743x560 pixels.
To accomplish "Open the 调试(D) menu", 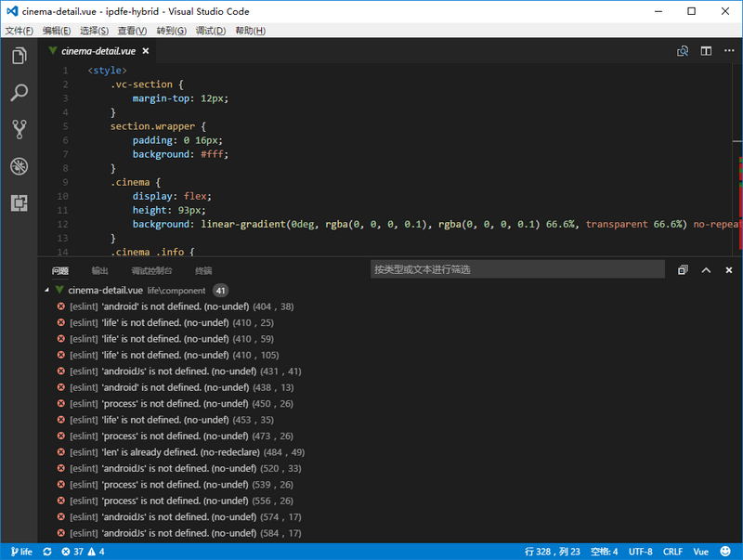I will click(x=211, y=31).
